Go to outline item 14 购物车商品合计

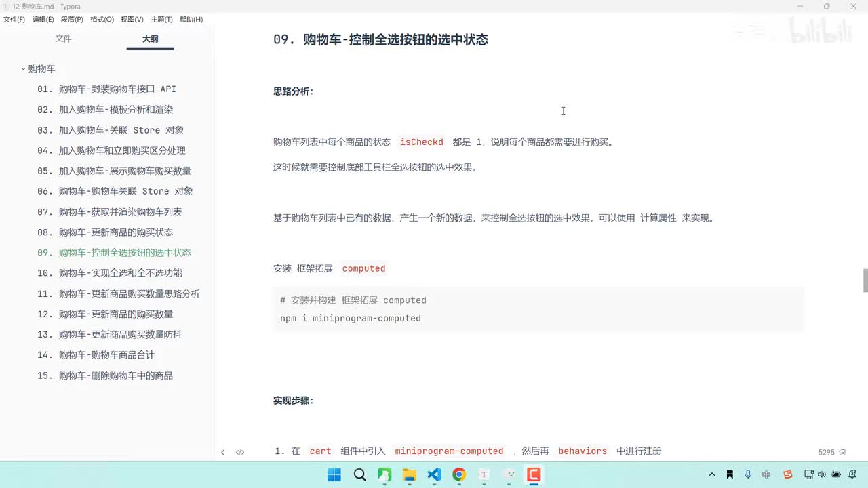tap(96, 354)
